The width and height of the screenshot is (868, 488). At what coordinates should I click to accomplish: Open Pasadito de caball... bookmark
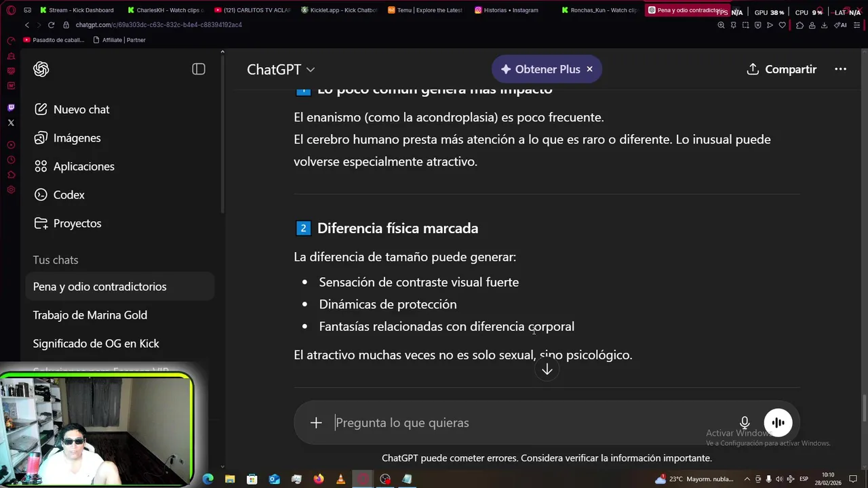pos(54,40)
